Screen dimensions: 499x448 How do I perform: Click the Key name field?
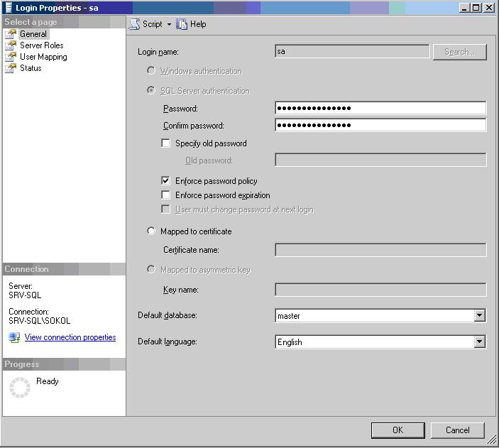pos(380,290)
